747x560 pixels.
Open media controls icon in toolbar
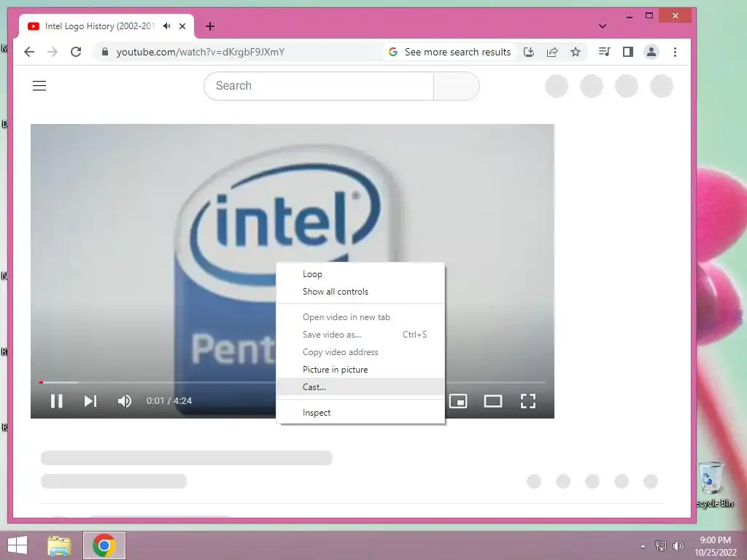(605, 52)
